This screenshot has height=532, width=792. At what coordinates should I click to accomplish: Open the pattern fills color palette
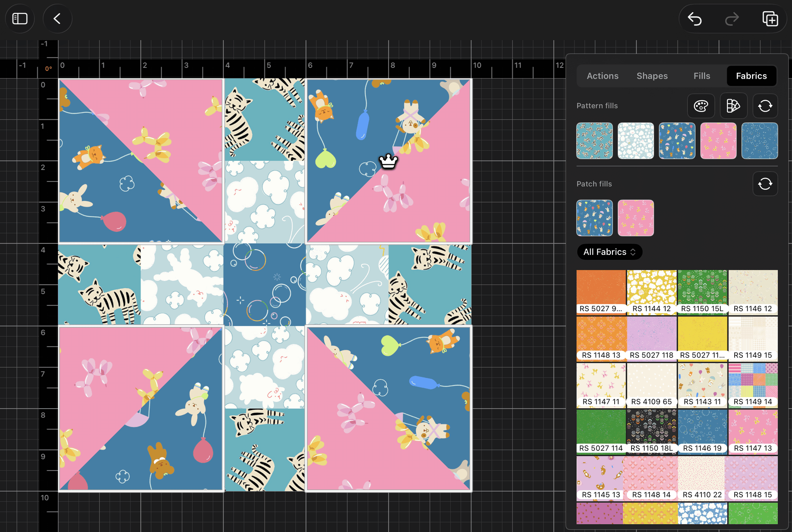701,106
